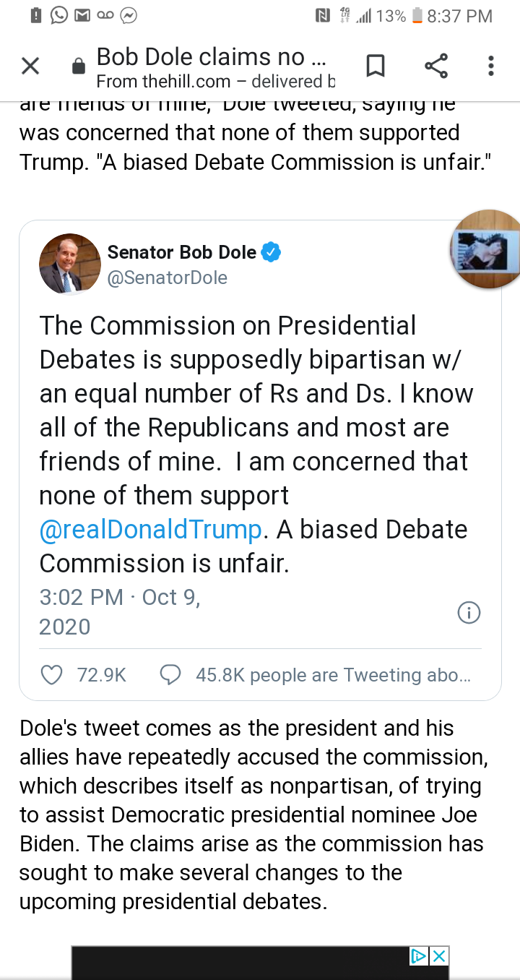Image resolution: width=520 pixels, height=980 pixels.
Task: Open the @SenatorDole handle link
Action: pos(167,278)
